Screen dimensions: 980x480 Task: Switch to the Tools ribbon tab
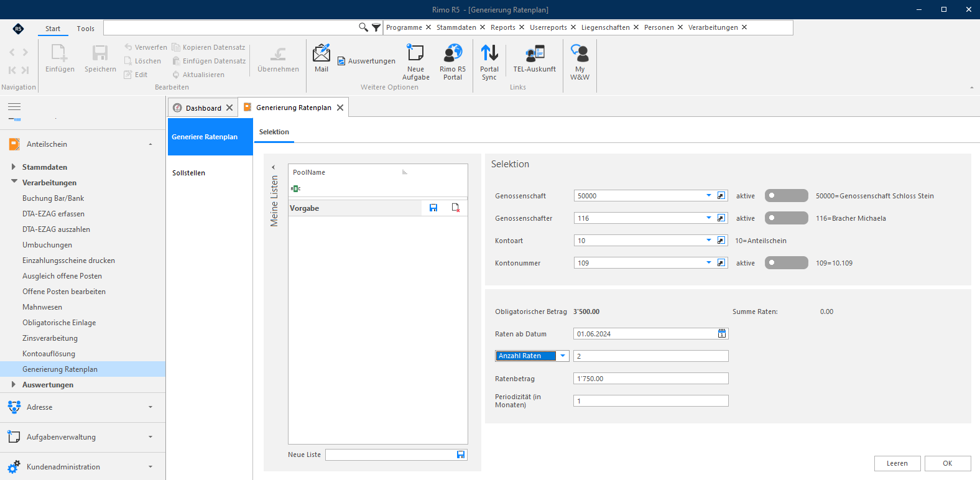pyautogui.click(x=86, y=29)
